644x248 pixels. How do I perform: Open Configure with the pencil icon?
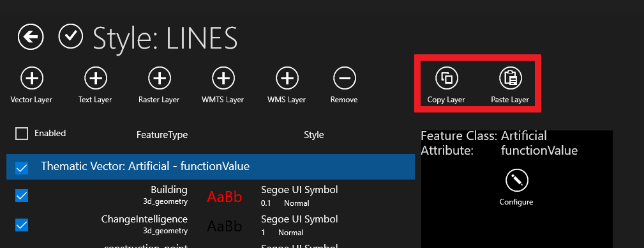click(517, 181)
